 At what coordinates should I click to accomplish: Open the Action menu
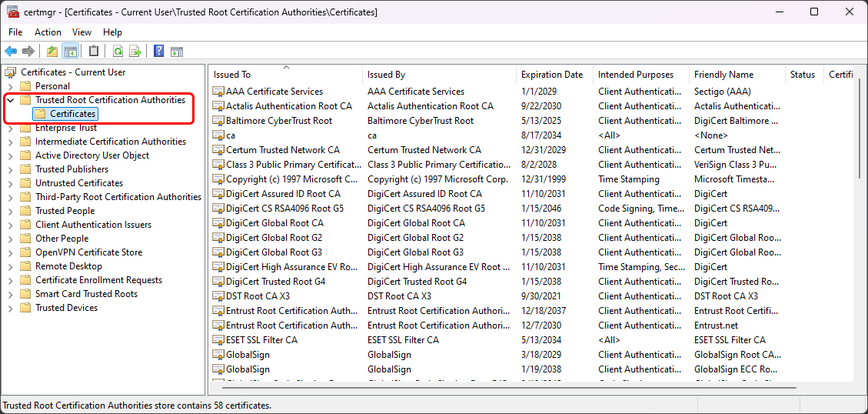click(x=48, y=32)
